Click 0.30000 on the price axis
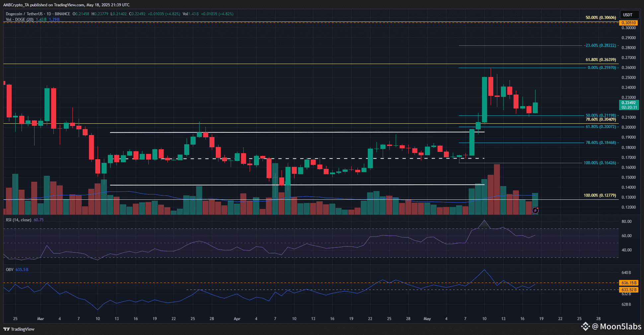This screenshot has width=644, height=335. (629, 28)
